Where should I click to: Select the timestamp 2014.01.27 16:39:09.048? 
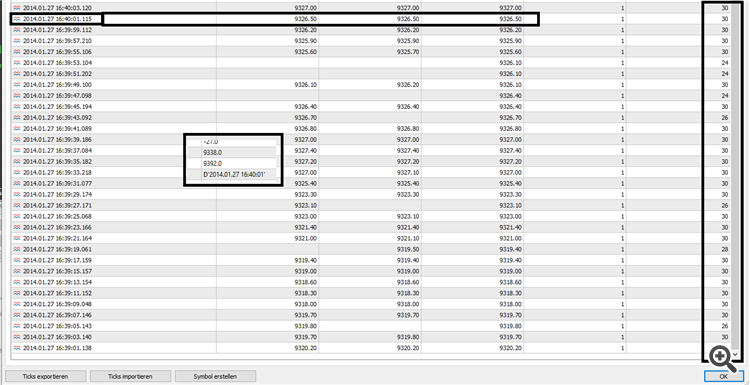pos(57,304)
